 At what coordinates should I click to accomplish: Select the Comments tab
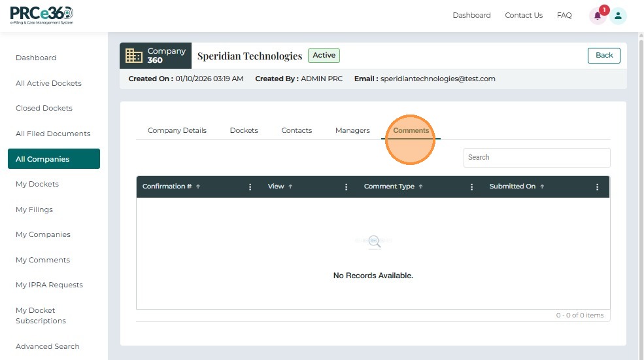pyautogui.click(x=411, y=130)
